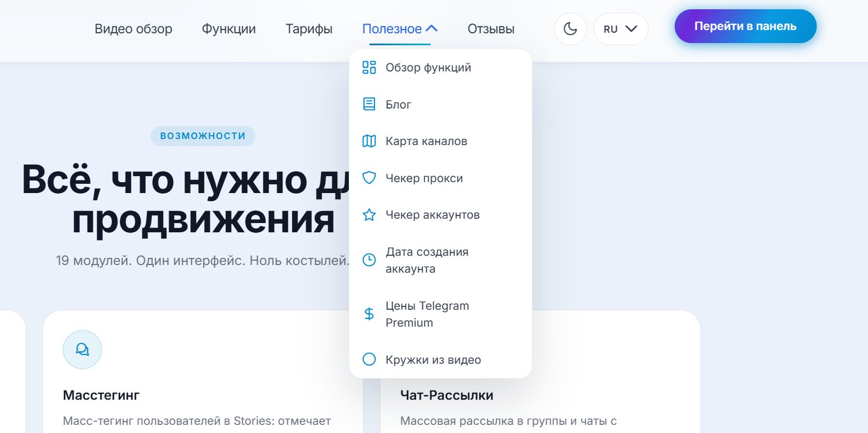Open Чекер аккаунтов from the dropdown
The image size is (868, 433).
pos(440,215)
